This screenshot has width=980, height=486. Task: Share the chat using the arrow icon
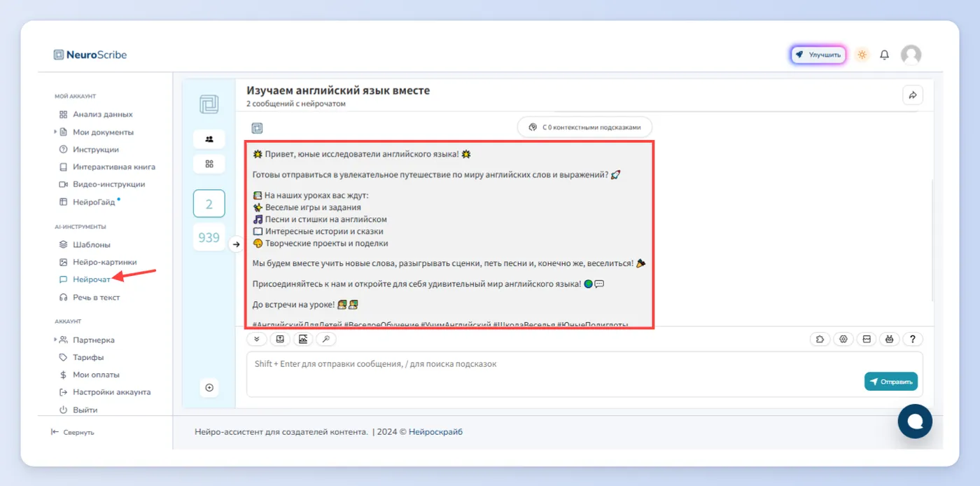pos(913,95)
